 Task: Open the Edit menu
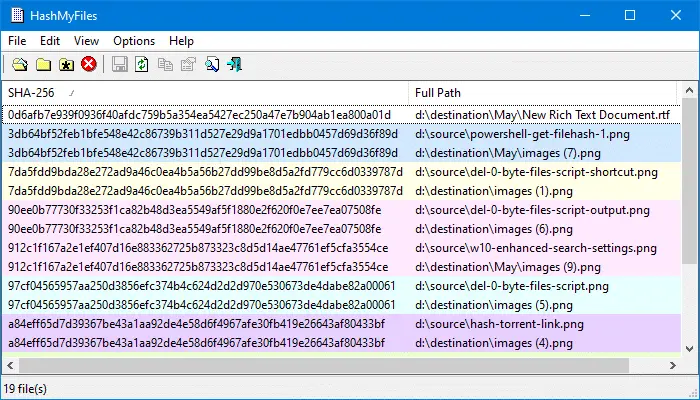tap(50, 41)
